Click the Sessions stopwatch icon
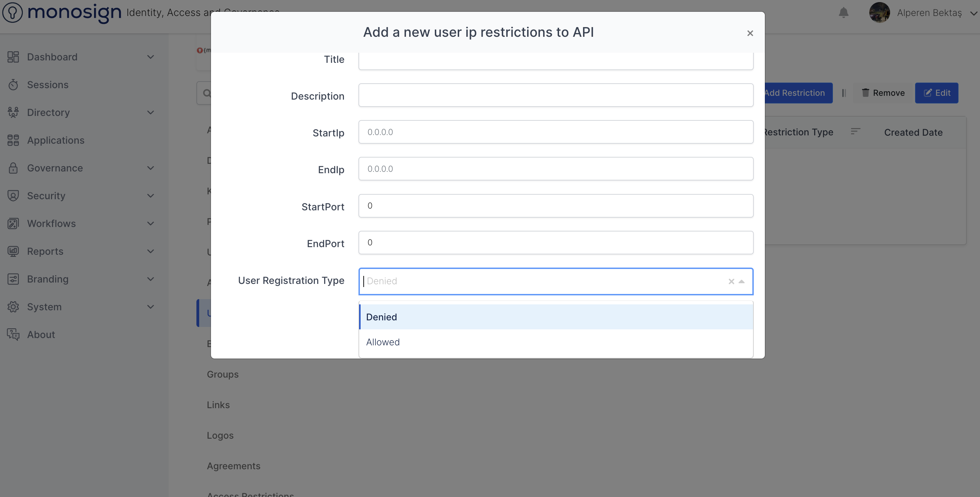This screenshot has height=497, width=980. [13, 84]
